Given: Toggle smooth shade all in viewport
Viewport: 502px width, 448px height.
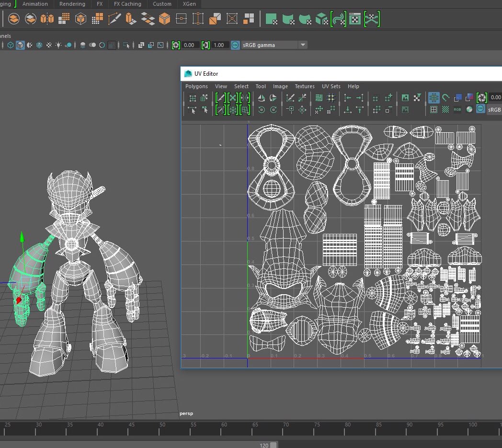Looking at the screenshot, I should (x=20, y=45).
